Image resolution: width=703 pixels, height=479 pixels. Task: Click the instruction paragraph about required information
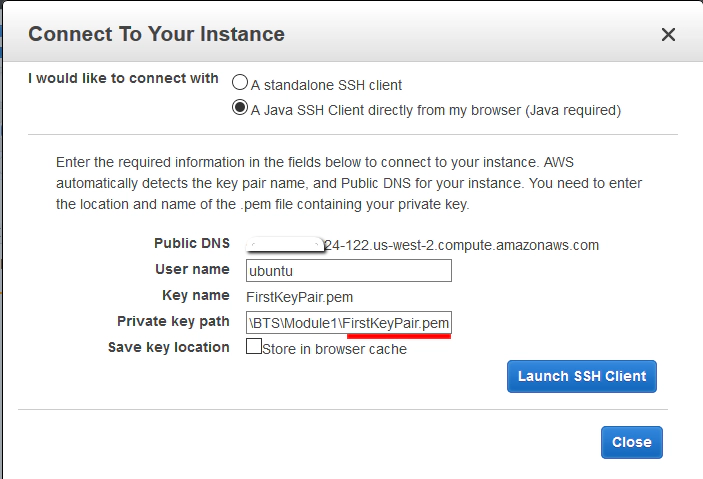tap(350, 183)
